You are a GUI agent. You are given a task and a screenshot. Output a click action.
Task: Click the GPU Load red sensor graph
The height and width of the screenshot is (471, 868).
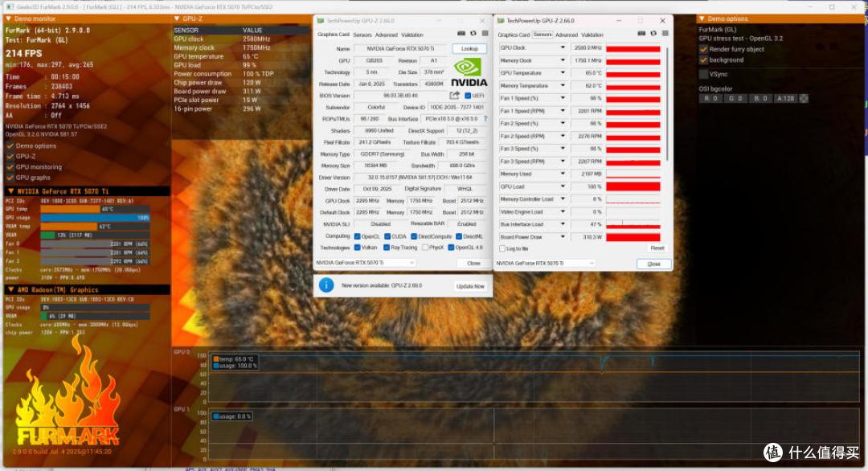click(633, 186)
